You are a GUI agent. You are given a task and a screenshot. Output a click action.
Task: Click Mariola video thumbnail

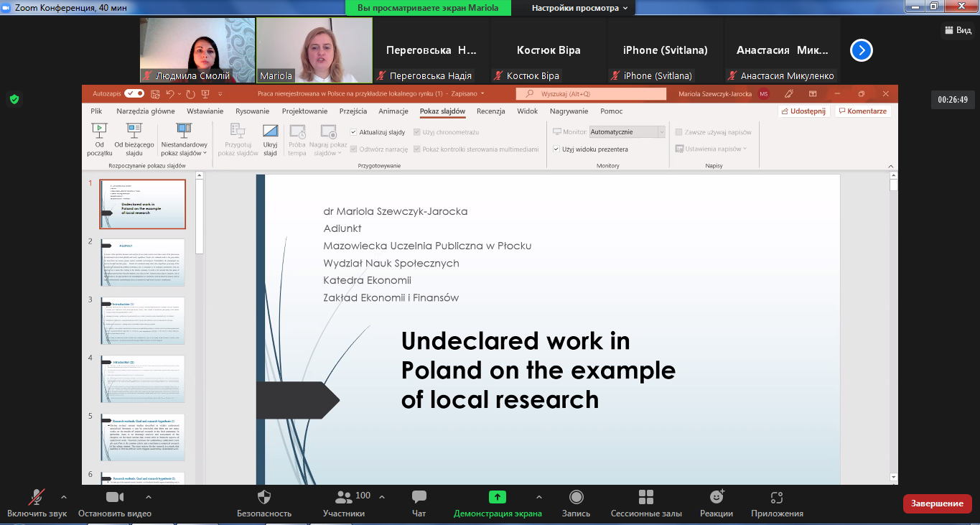point(314,50)
